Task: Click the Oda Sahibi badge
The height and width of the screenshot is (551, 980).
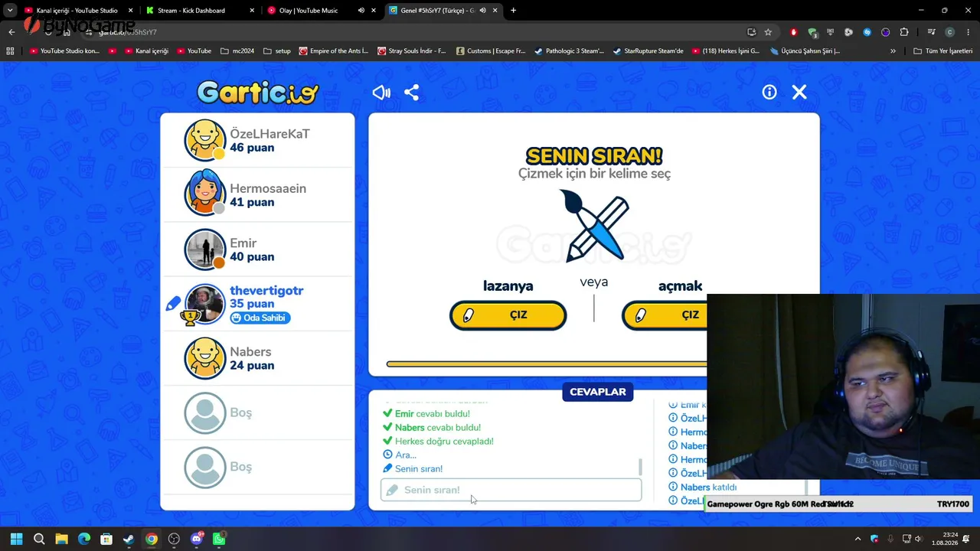Action: 260,318
